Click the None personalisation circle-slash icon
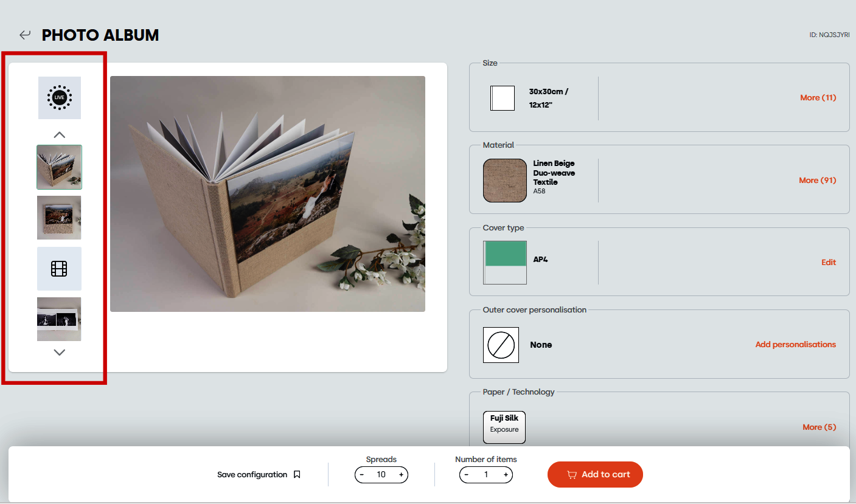Screen dimensions: 856x504 pos(501,345)
